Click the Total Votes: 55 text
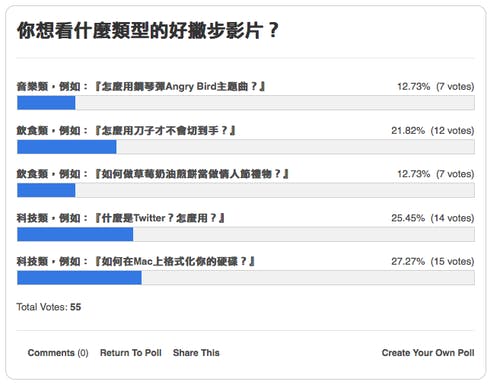 [x=49, y=307]
